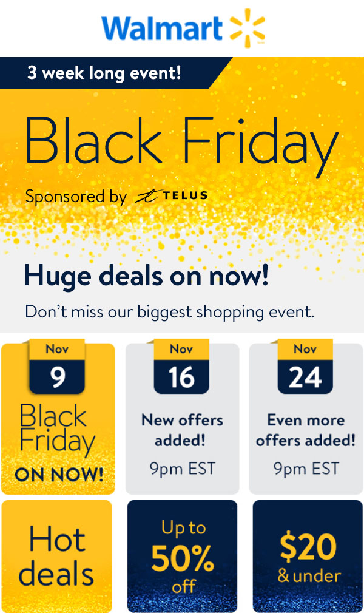Screen dimensions: 364x613
Task: Select the "New offers added!" text
Action: (182, 430)
